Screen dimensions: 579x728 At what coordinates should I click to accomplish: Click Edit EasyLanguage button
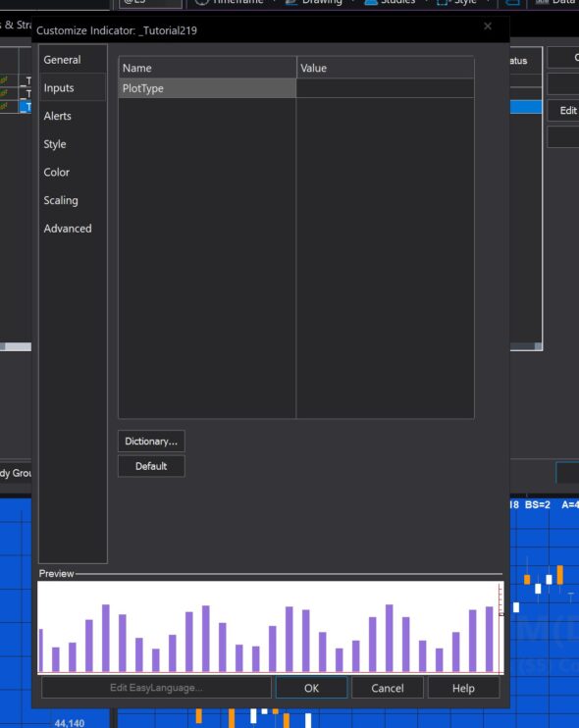tap(156, 688)
